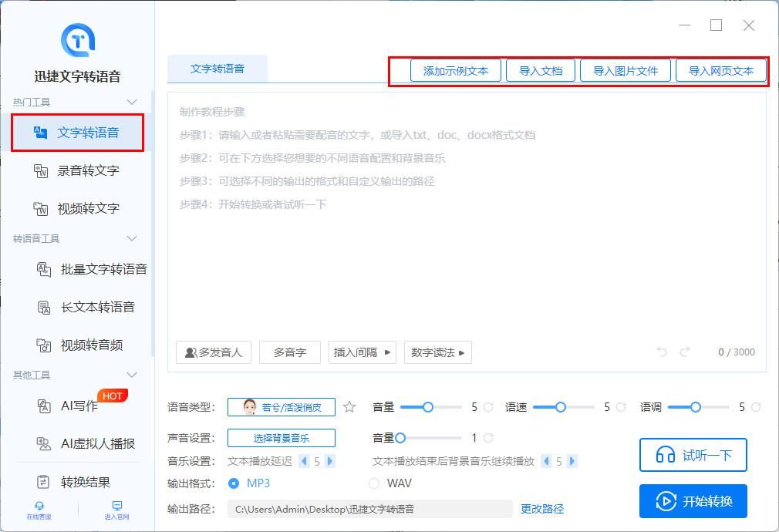Select WAV output format
The height and width of the screenshot is (532, 779).
tap(374, 483)
